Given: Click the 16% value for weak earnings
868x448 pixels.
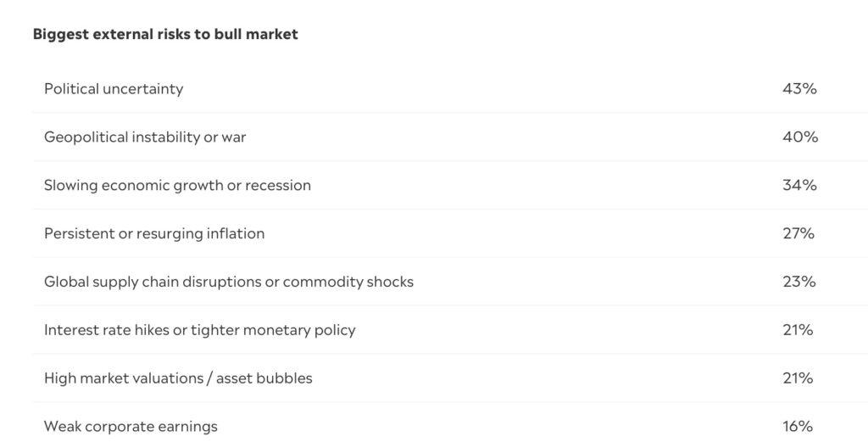Looking at the screenshot, I should pyautogui.click(x=797, y=427).
